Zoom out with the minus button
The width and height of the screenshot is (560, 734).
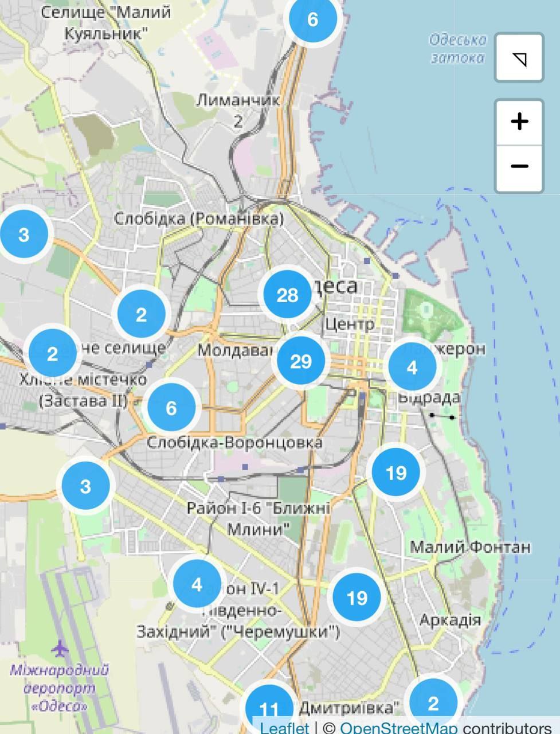tap(519, 167)
